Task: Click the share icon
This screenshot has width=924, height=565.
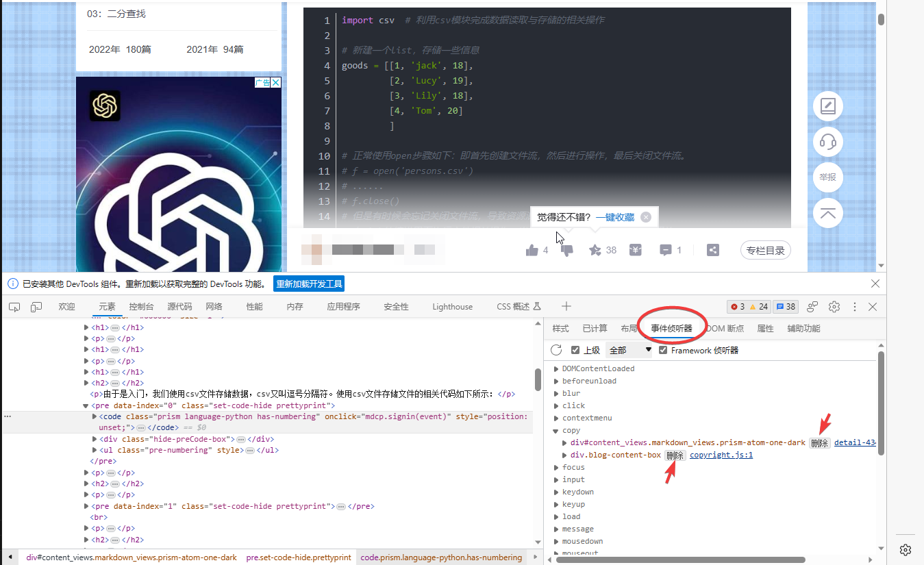Action: coord(713,250)
